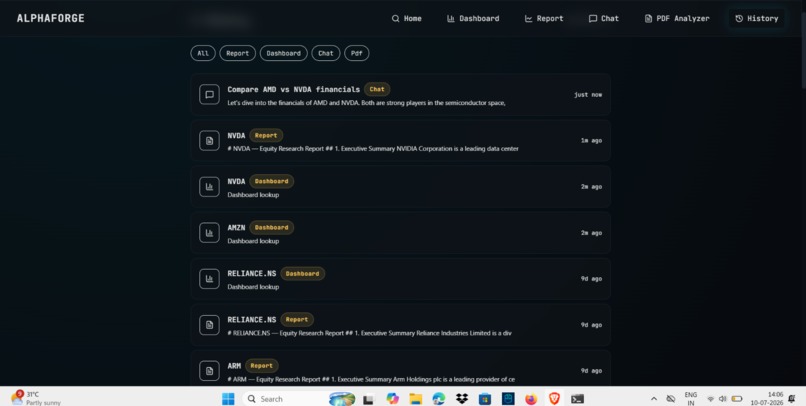Click chart icon of RELIANCE.NS Dashboard entry
The width and height of the screenshot is (806, 406).
209,279
